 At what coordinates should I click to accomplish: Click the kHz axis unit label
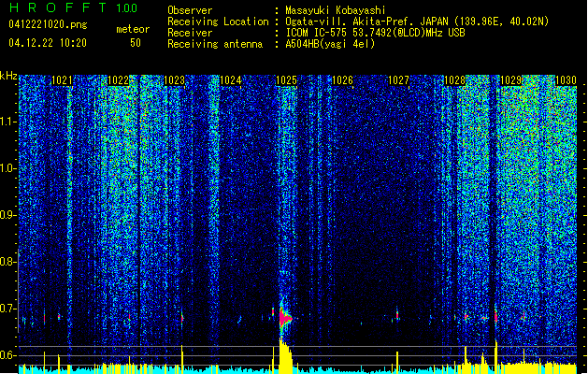[8, 76]
